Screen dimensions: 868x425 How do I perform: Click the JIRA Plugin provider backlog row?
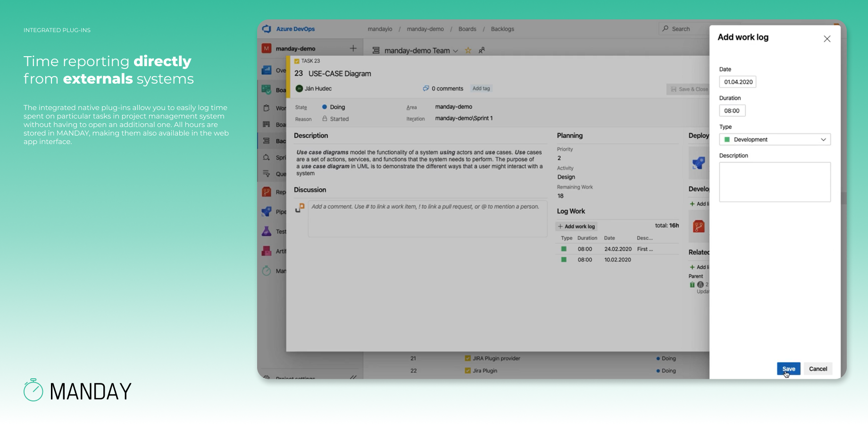[x=496, y=358]
